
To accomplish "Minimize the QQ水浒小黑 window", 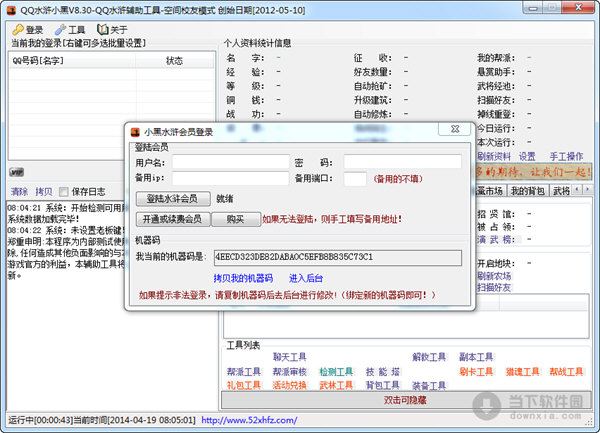I will [x=535, y=7].
